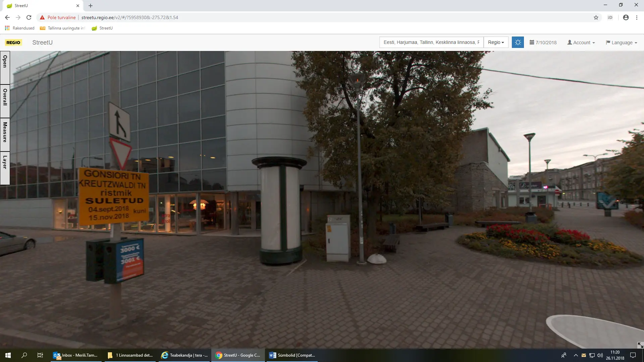Screen dimensions: 644x362
Task: Open the Chrome profile avatar
Action: (626, 17)
